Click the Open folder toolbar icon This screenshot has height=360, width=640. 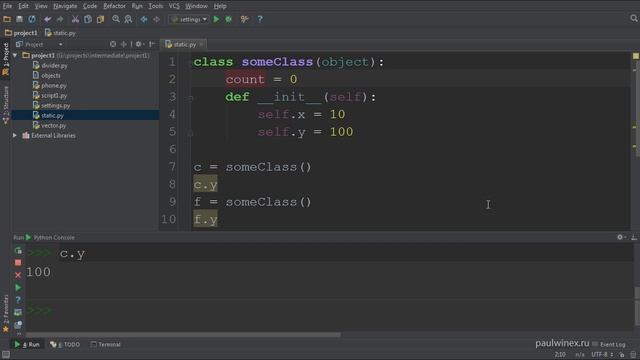[7, 19]
